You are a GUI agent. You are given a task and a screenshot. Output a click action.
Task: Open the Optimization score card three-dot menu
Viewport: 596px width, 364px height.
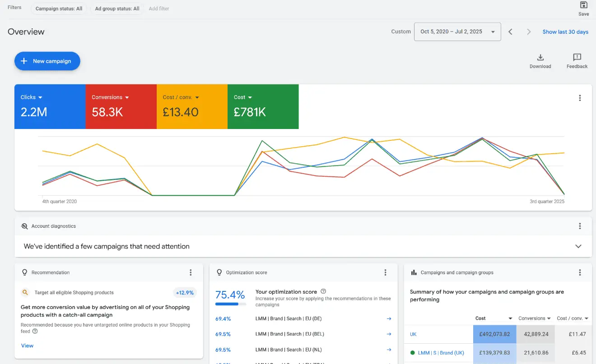pos(386,272)
